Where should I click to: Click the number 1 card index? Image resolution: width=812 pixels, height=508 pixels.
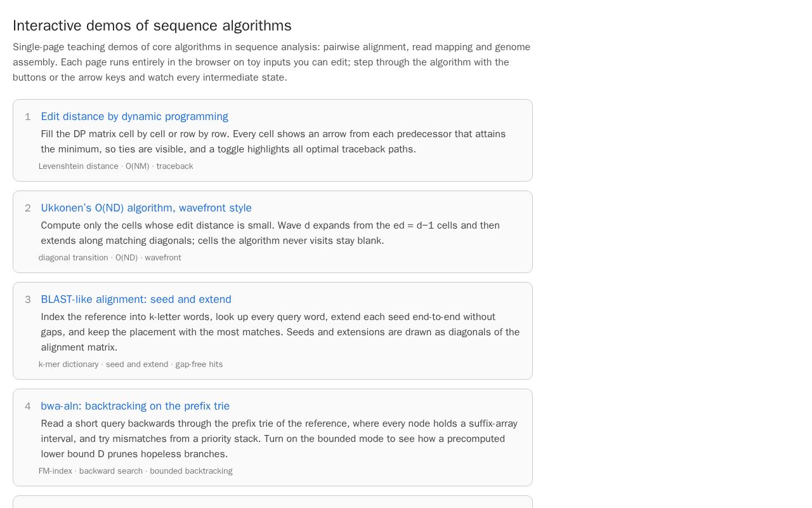(x=28, y=117)
